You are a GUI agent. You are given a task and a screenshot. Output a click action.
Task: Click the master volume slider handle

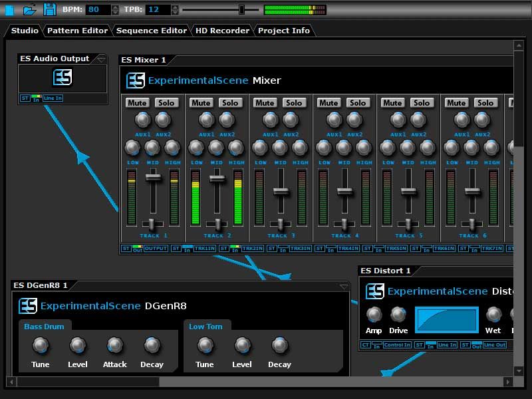[x=241, y=9]
